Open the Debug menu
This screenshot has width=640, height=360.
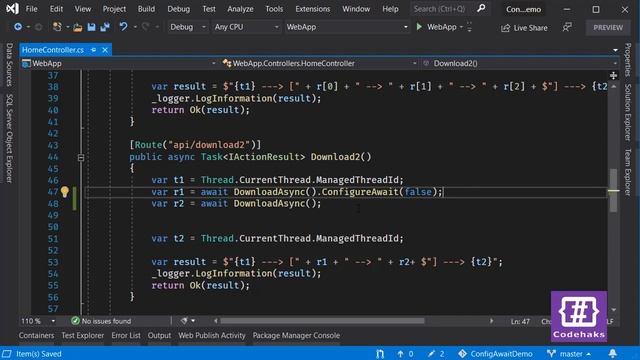[178, 9]
